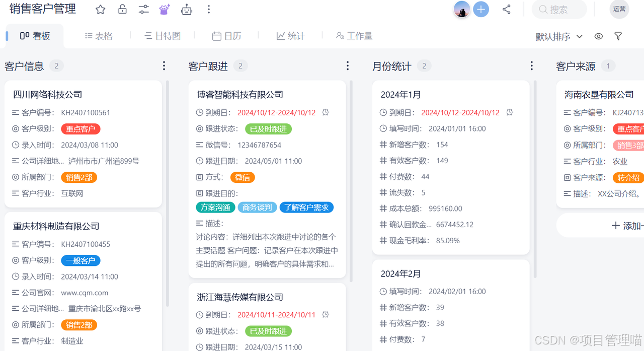Click the 客户信息 column vertical scrollbar

point(167,194)
